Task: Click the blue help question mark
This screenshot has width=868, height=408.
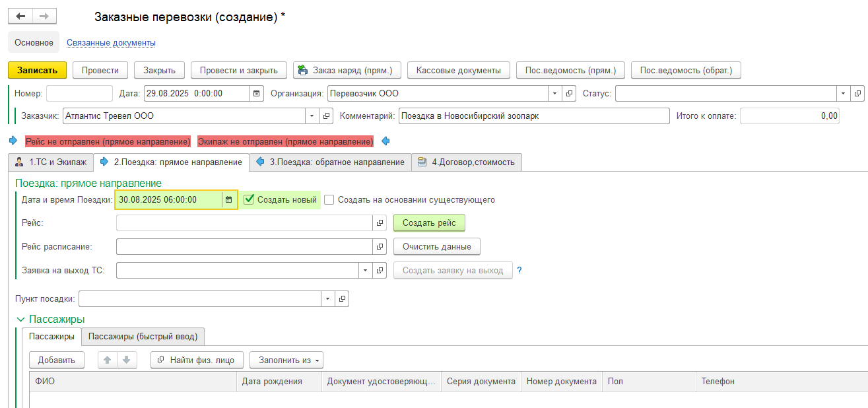Action: click(x=519, y=270)
